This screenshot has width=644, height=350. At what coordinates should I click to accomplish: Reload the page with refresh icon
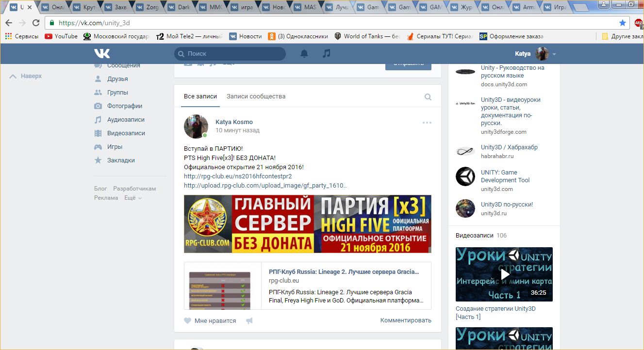point(36,23)
